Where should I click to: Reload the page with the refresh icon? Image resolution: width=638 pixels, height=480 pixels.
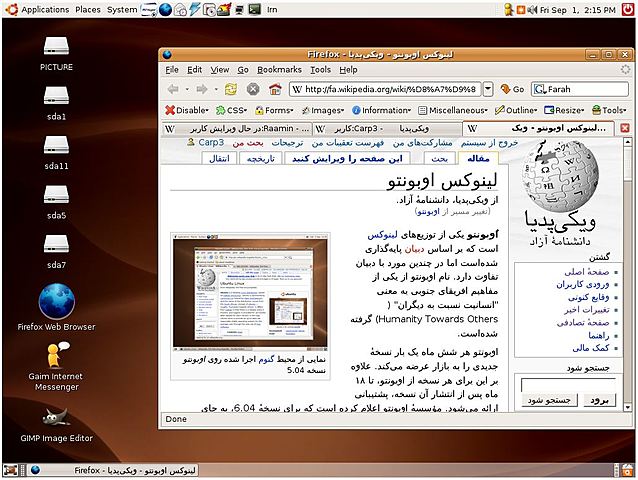pyautogui.click(x=231, y=89)
